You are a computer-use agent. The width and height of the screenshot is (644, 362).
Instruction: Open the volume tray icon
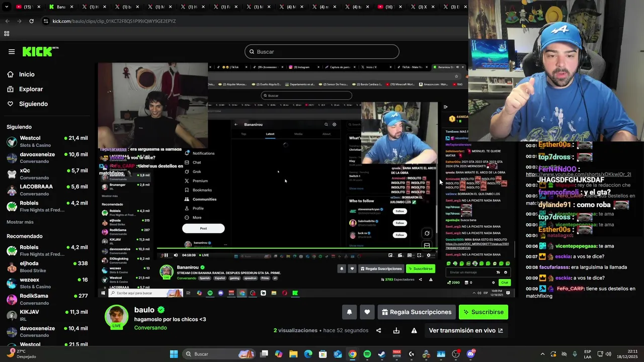608,354
